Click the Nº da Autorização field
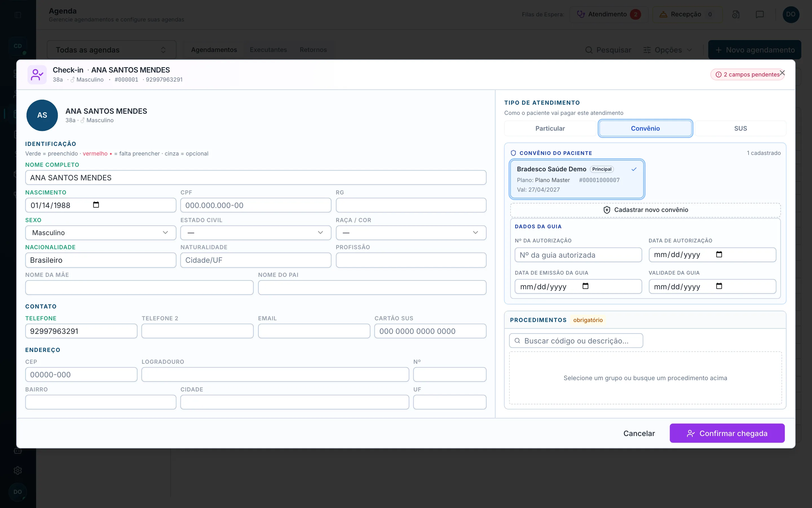The image size is (812, 508). [578, 255]
